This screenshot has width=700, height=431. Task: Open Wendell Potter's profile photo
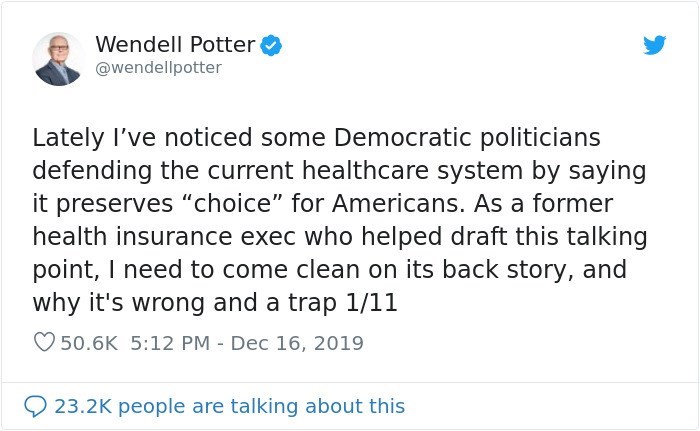(x=57, y=58)
